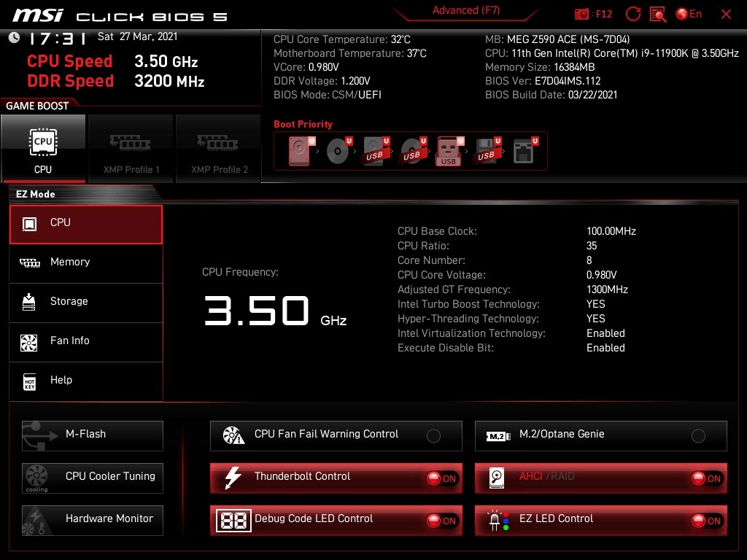The width and height of the screenshot is (747, 560).
Task: Click the Memory RAM stick icon in sidebar
Action: coord(29,262)
